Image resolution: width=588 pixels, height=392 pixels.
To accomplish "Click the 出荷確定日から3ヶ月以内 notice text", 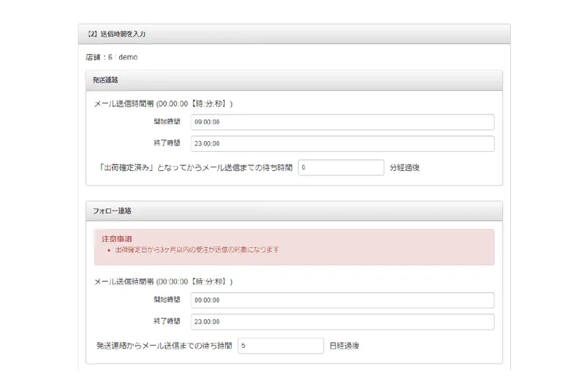I will tap(197, 250).
